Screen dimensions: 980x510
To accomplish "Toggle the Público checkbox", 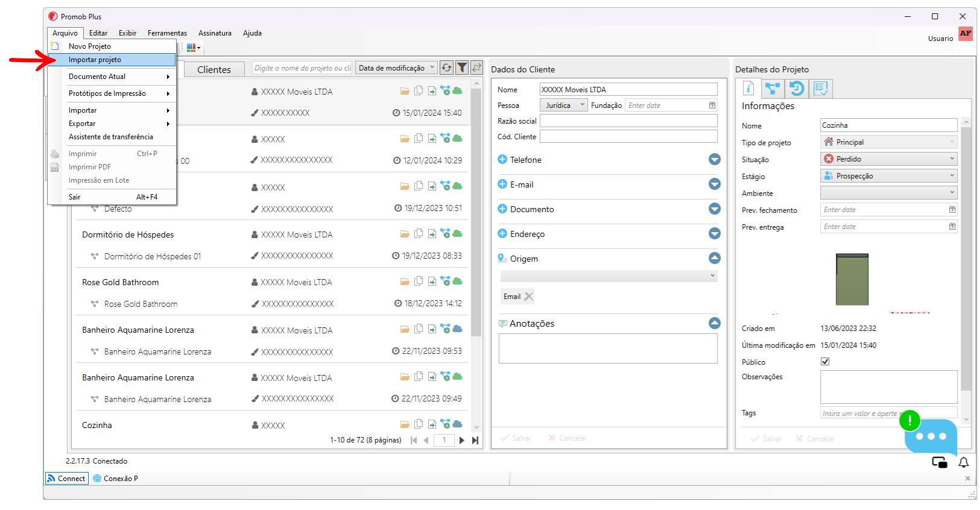I will [825, 362].
